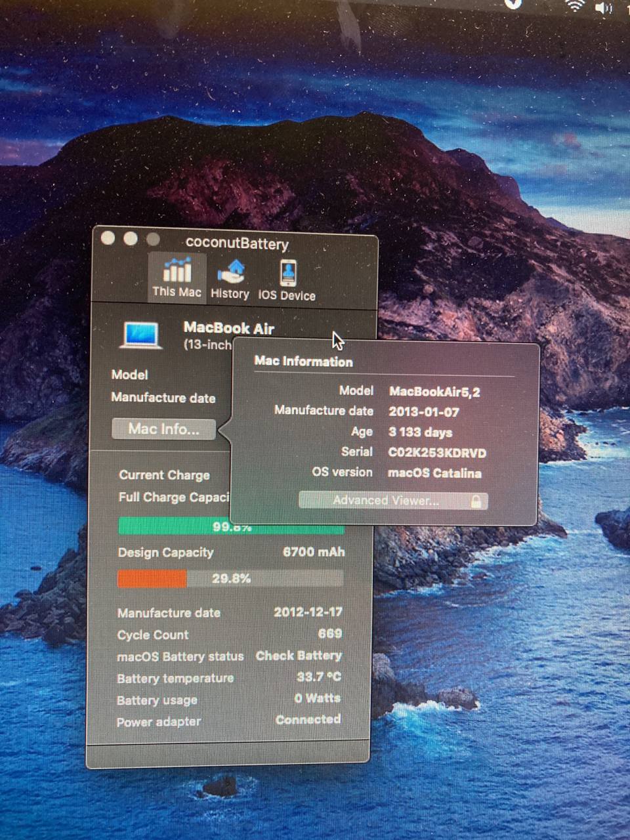
Task: Click the Battery temperature label
Action: tap(175, 678)
